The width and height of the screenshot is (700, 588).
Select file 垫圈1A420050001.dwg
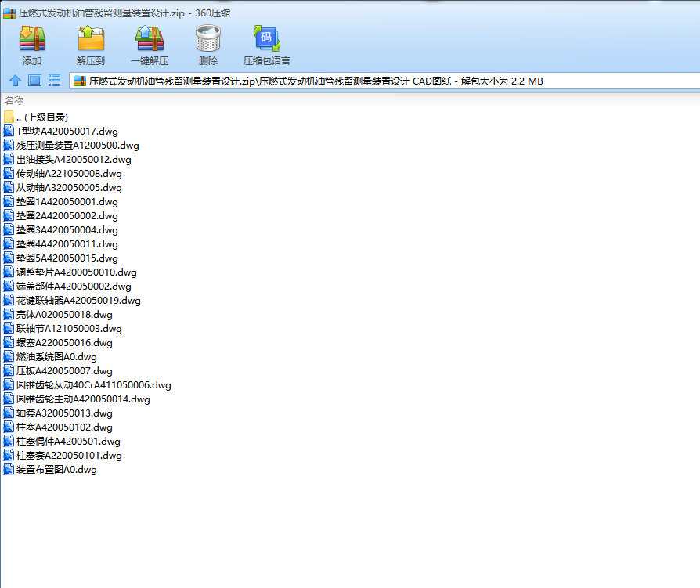(x=61, y=202)
